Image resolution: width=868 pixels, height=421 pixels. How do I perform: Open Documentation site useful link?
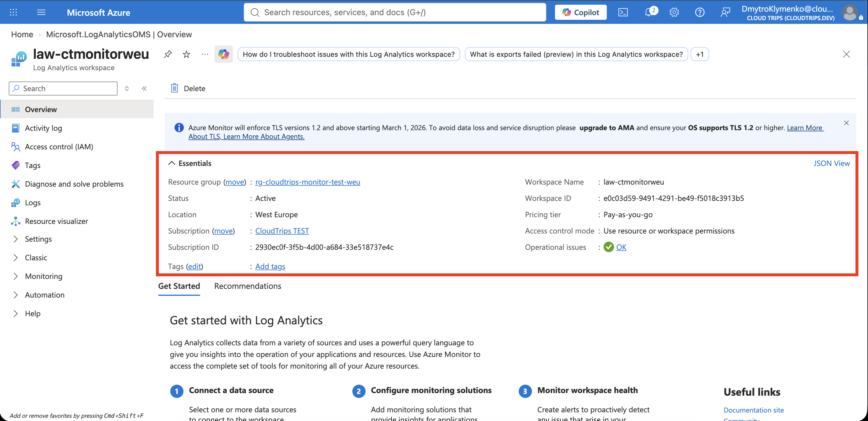point(753,410)
